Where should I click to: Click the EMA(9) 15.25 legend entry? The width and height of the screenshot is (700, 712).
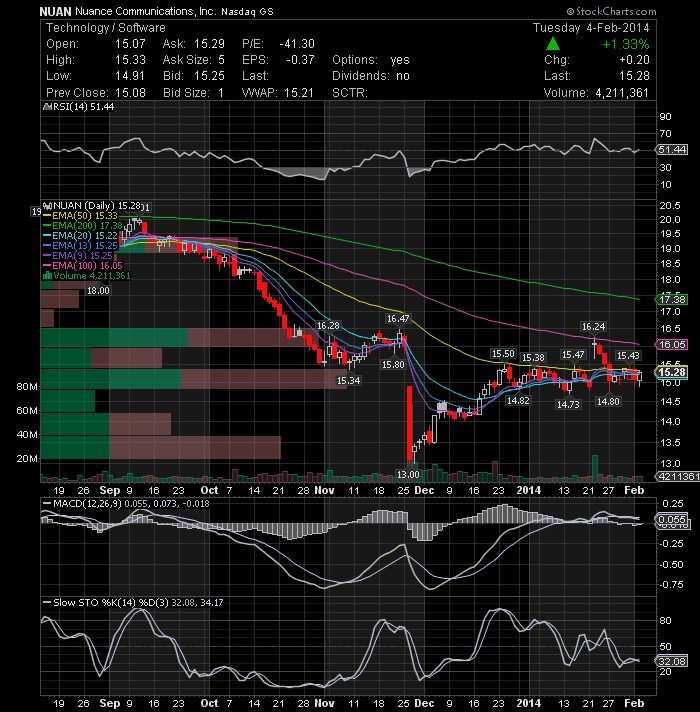[x=78, y=256]
